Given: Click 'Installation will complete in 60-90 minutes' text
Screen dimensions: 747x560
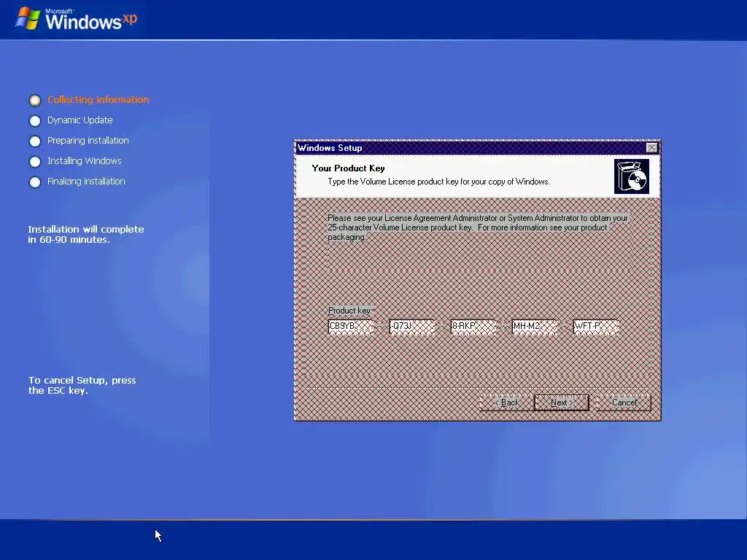Looking at the screenshot, I should pos(86,234).
